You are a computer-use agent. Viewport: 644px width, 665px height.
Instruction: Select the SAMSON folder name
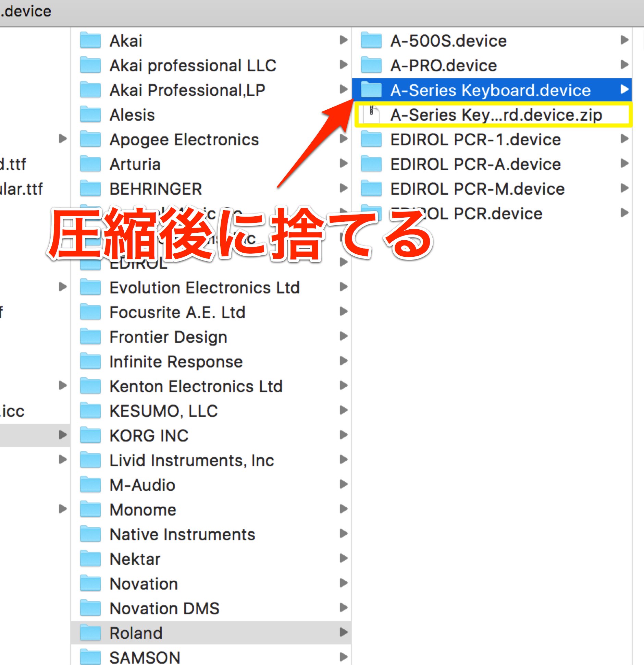coord(145,657)
